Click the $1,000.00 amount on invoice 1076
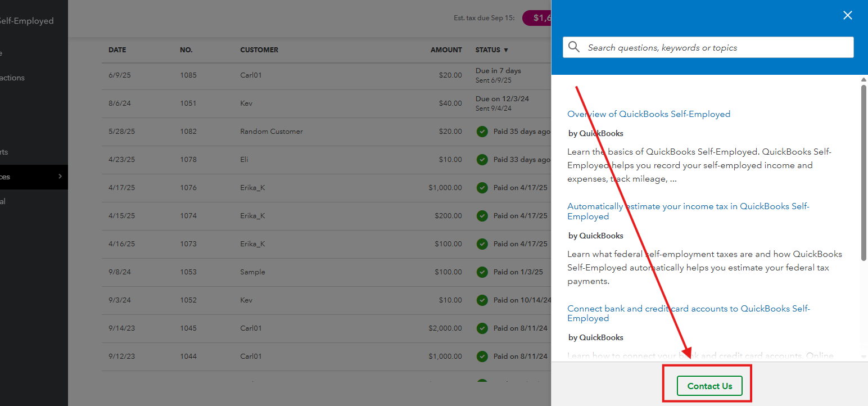The image size is (868, 406). (x=445, y=188)
